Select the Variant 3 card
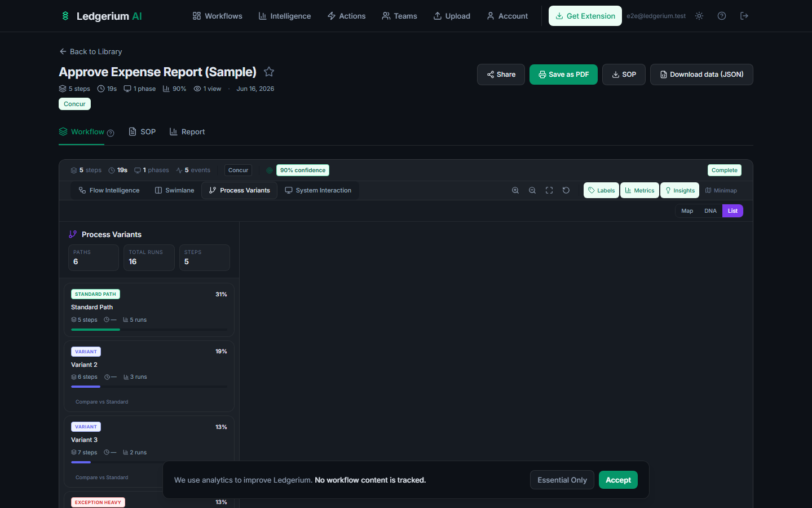 tap(149, 451)
